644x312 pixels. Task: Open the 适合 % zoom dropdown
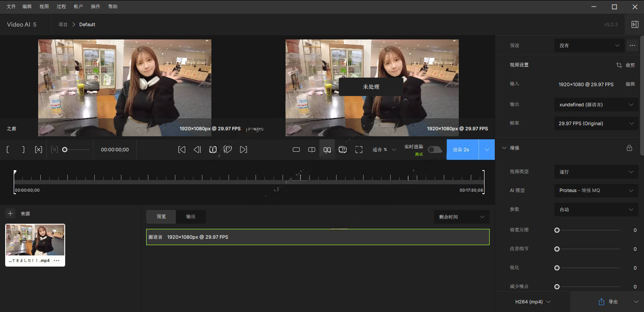(x=384, y=150)
